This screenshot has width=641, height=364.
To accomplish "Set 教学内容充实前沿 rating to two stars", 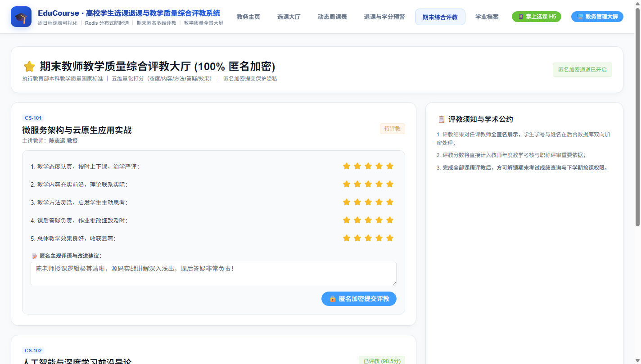I will click(x=357, y=184).
